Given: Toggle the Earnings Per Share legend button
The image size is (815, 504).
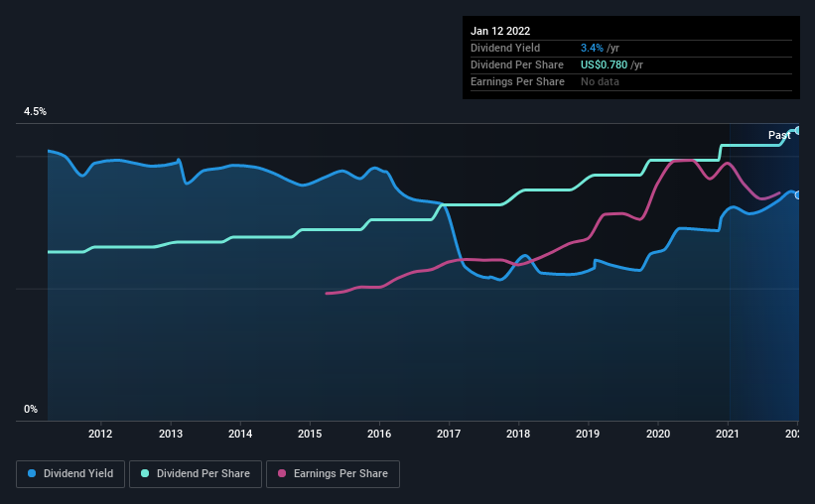Looking at the screenshot, I should pos(333,474).
